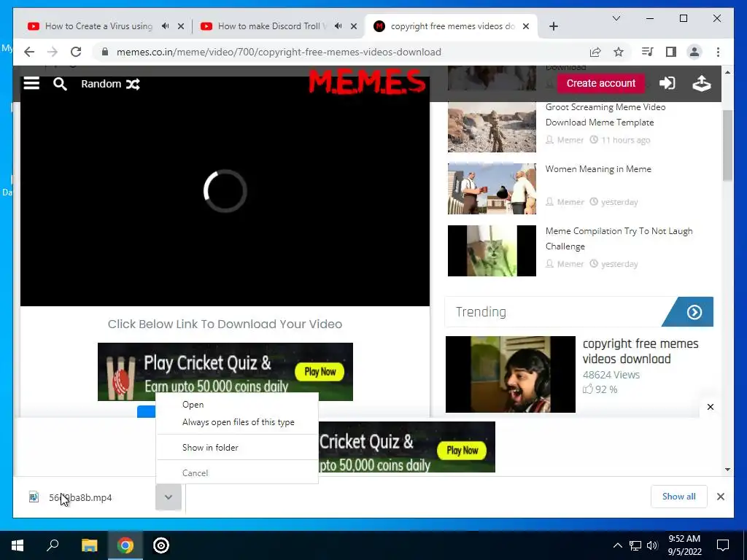Click Play Now on the cricket quiz ad

[x=320, y=372]
